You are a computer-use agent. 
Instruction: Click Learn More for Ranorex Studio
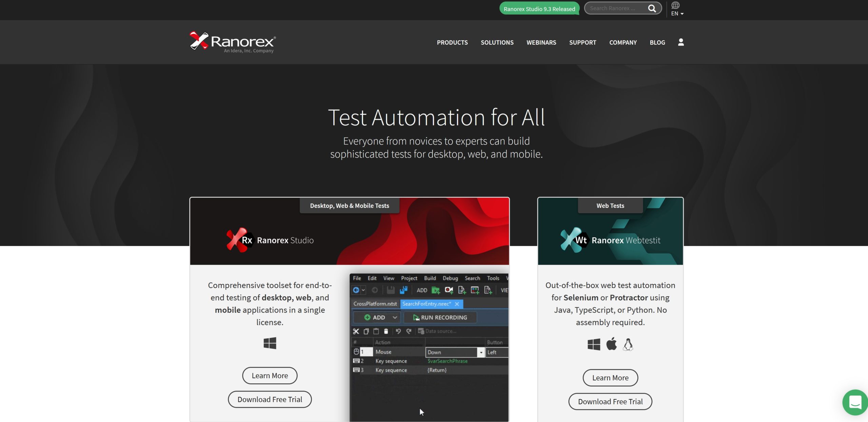click(270, 376)
